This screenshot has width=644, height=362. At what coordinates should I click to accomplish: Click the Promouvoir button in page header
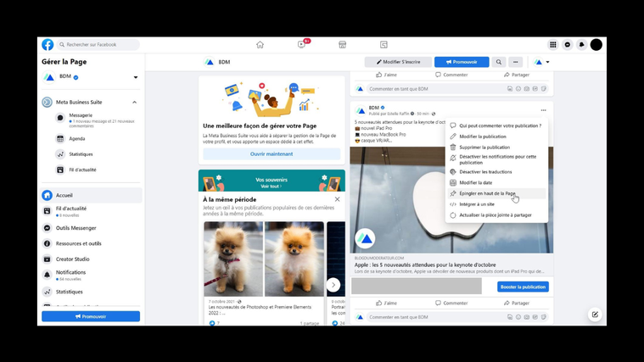[x=462, y=62]
